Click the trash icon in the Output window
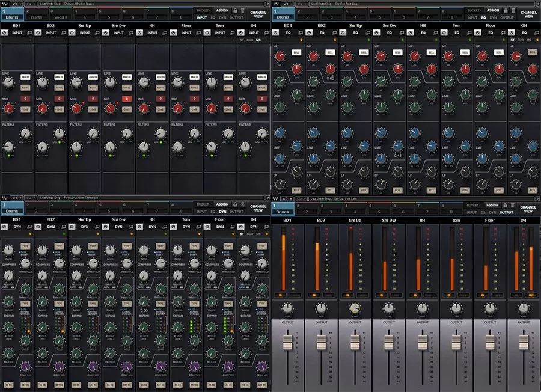 click(x=513, y=205)
